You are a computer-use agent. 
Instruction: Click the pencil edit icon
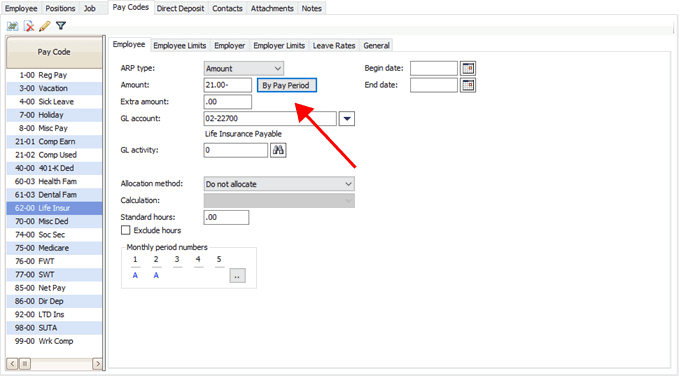[45, 26]
